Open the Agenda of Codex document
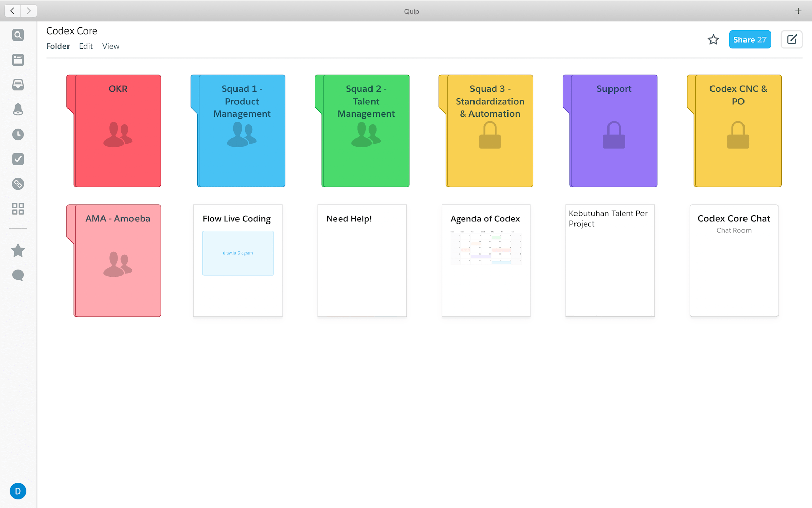 click(x=486, y=261)
